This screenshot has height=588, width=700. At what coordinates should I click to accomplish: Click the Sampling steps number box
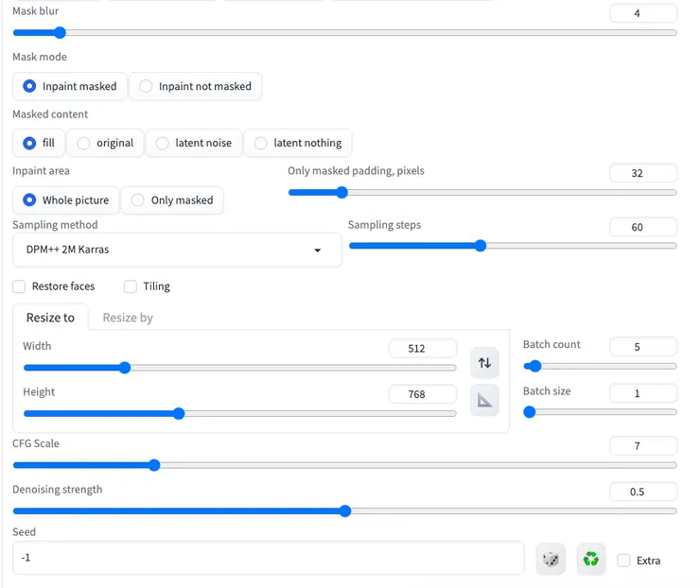coord(643,227)
